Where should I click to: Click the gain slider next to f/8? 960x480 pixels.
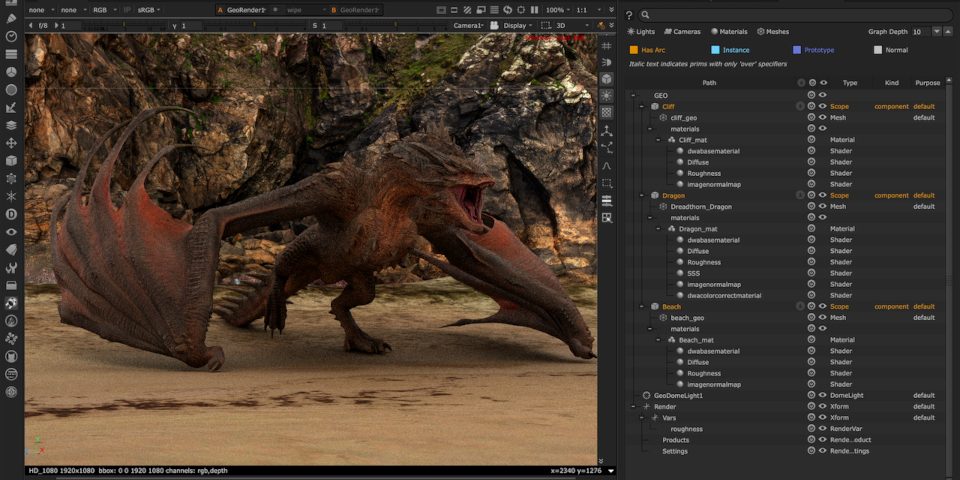pos(124,26)
